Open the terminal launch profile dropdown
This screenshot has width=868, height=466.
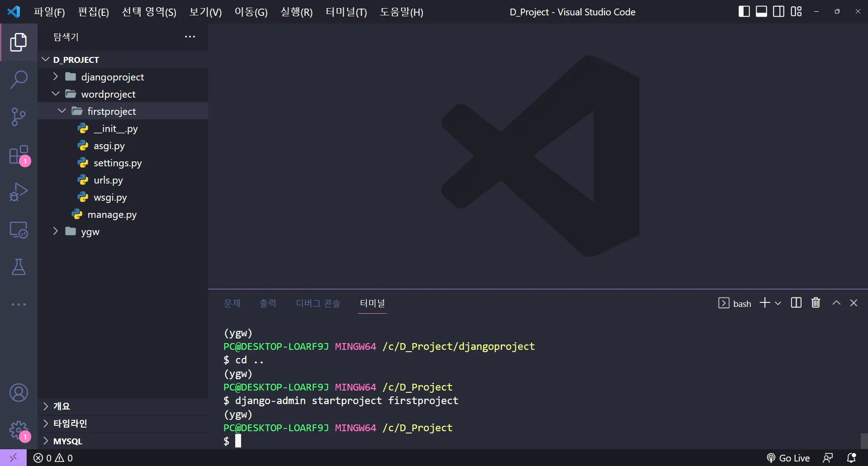click(x=778, y=303)
